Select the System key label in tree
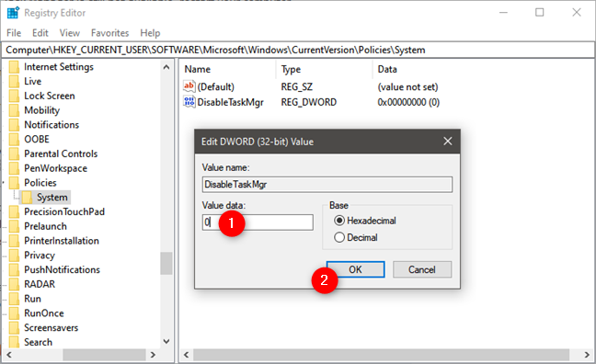This screenshot has width=596, height=364. (52, 198)
